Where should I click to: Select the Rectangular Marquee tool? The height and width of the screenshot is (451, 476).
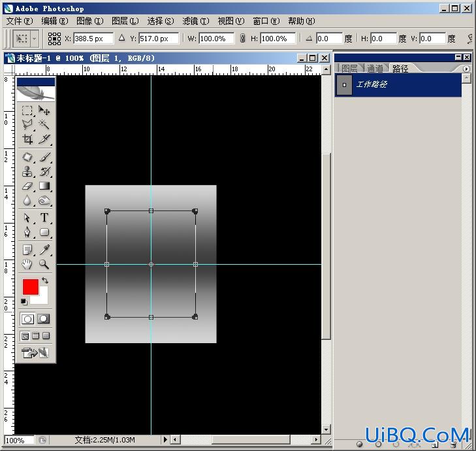[27, 110]
